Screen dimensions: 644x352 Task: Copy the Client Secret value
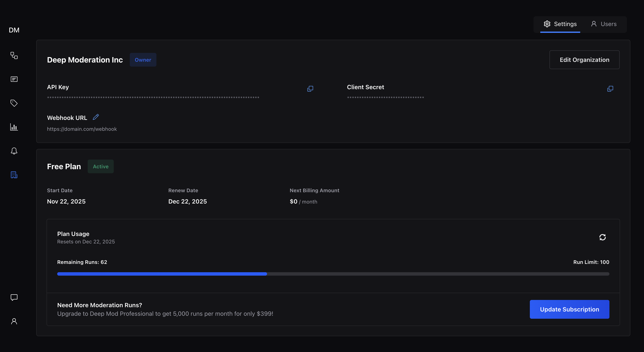click(x=610, y=89)
